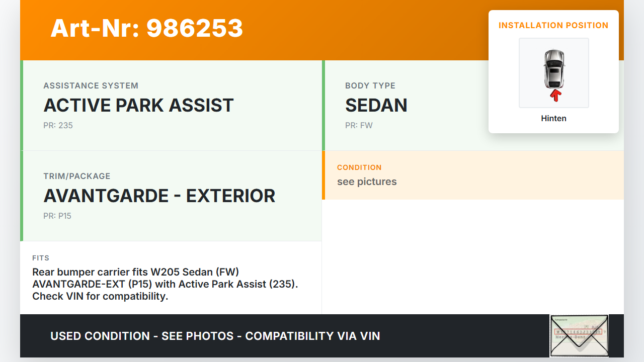Click the BODY TYPE label
This screenshot has width=644, height=362.
pos(370,85)
